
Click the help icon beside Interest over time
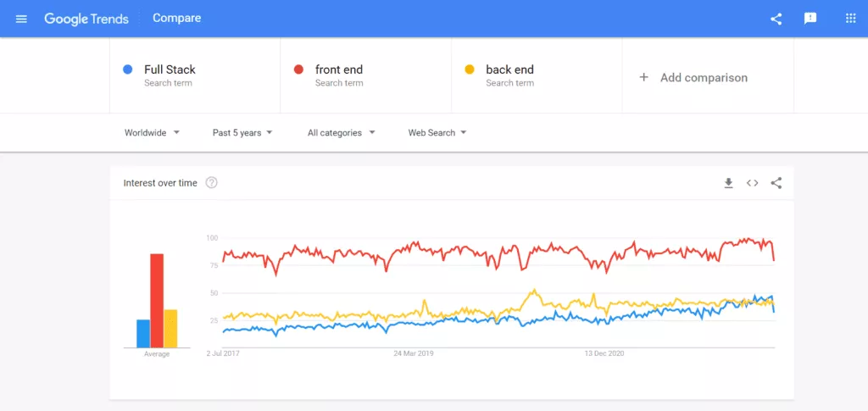[212, 183]
